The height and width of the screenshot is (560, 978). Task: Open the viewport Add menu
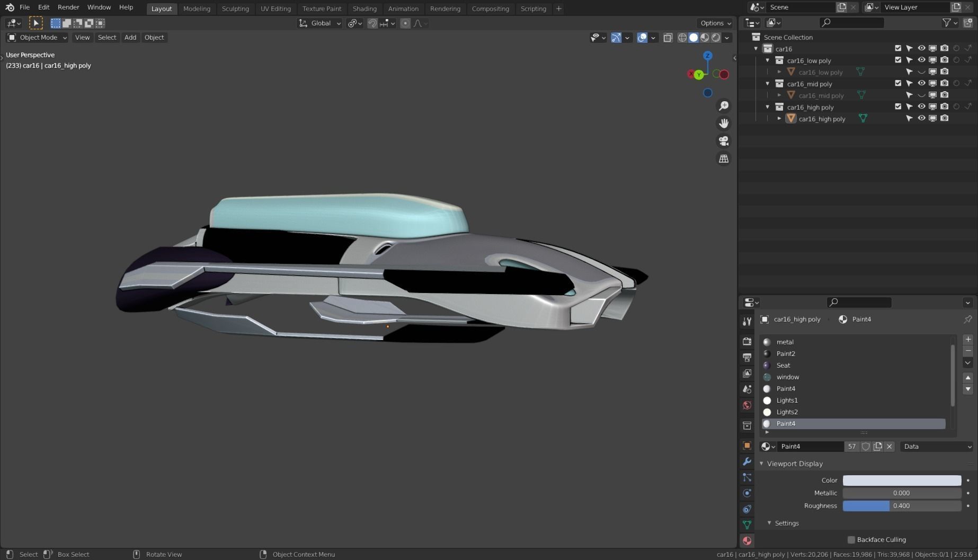(x=130, y=38)
